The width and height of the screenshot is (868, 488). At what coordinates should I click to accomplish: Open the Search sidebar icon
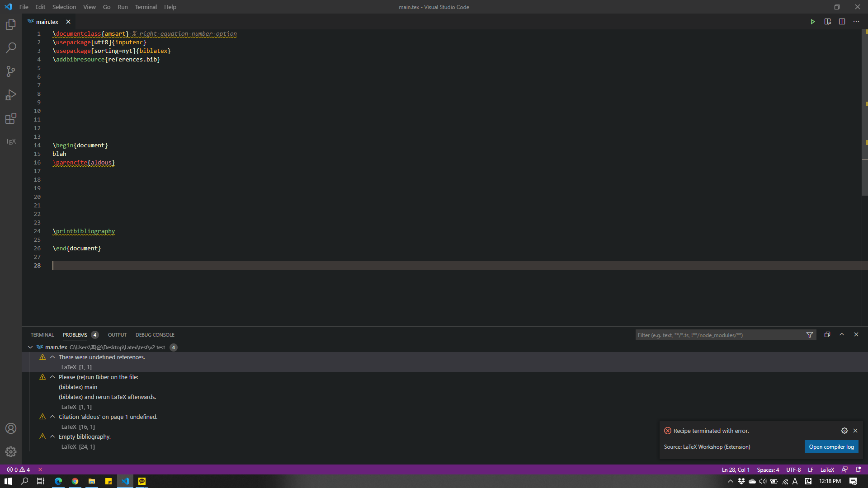(11, 48)
